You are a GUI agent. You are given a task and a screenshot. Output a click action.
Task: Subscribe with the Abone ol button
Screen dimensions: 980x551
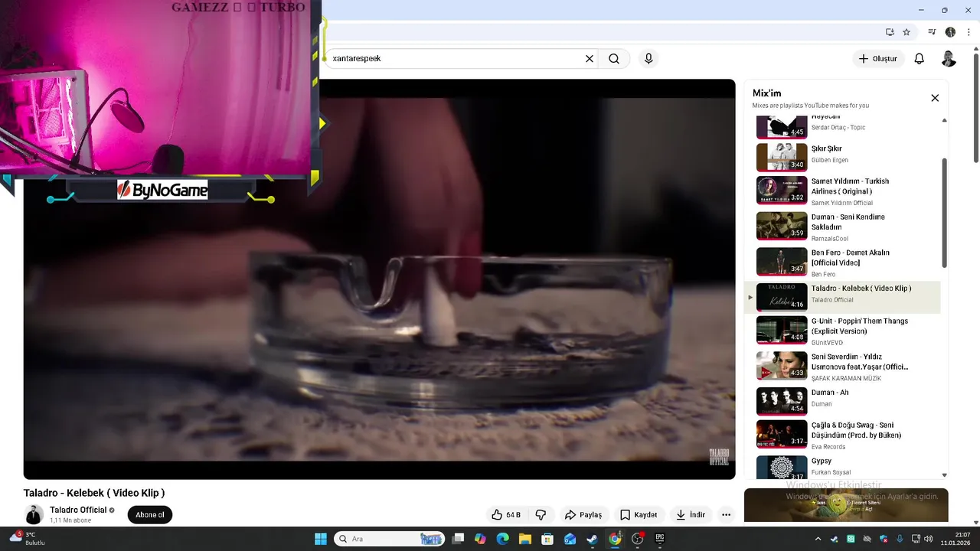click(150, 515)
